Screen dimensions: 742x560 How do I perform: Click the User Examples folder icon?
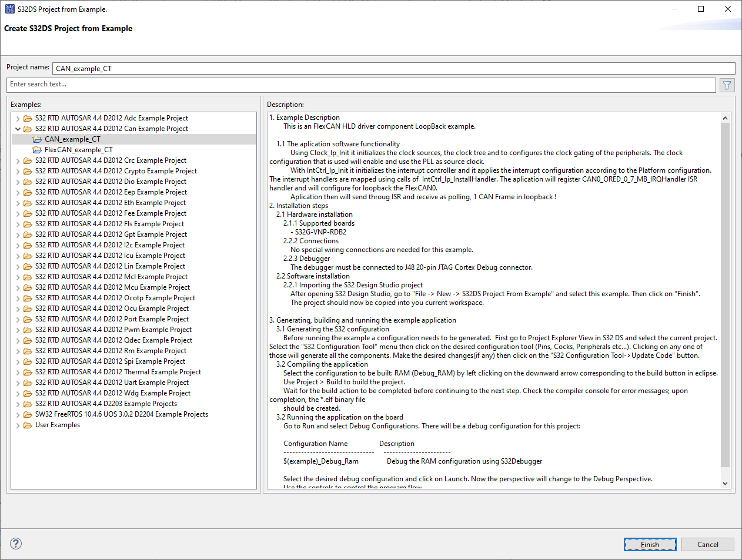[28, 424]
